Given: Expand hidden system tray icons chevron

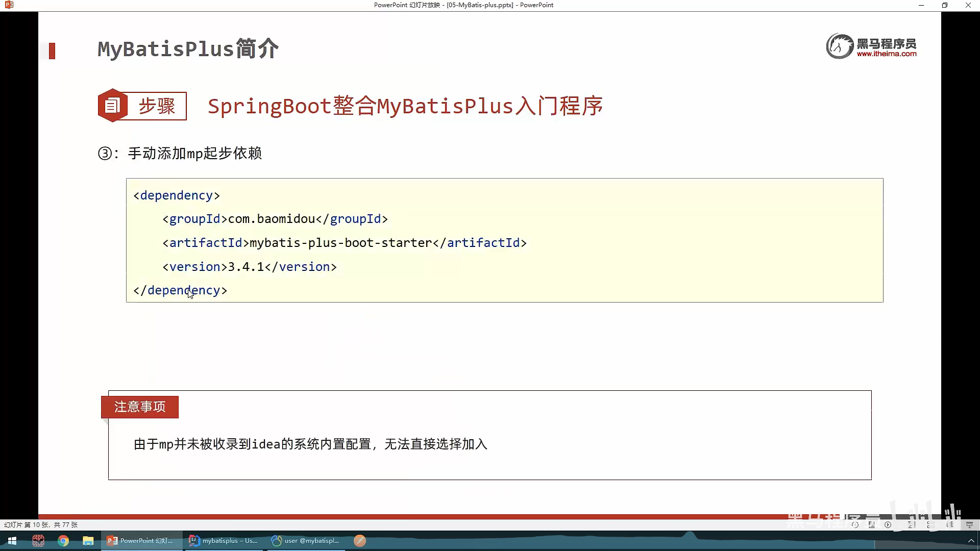Looking at the screenshot, I should [x=971, y=541].
